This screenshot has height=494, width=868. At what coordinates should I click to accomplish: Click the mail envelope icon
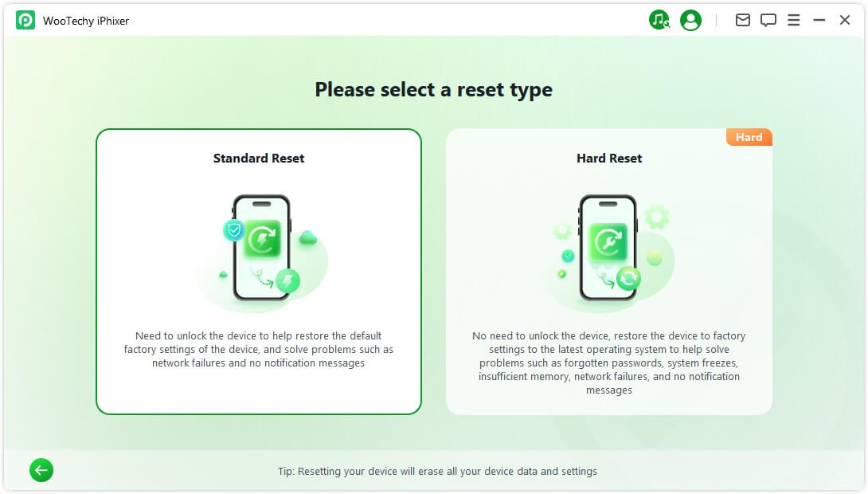742,21
